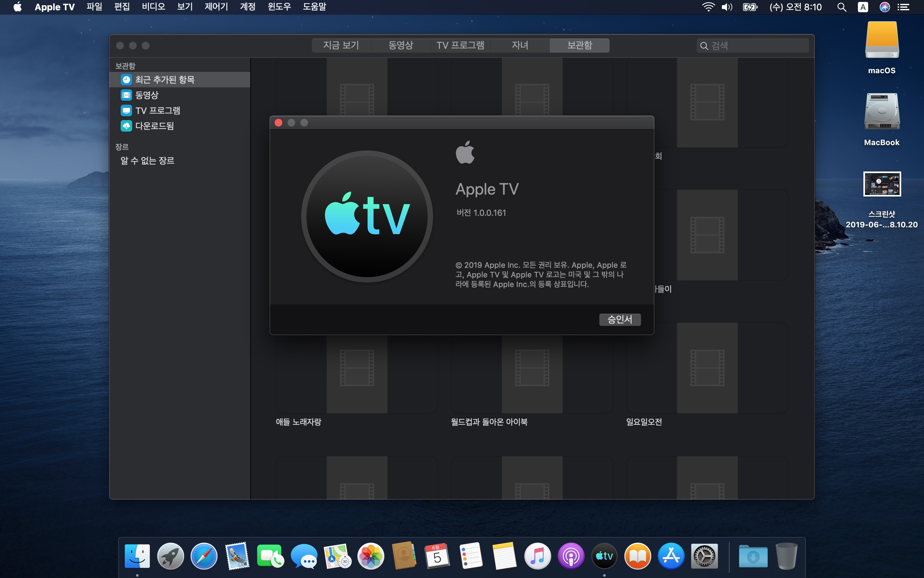924x578 pixels.
Task: Click input source 'A' icon in menu bar
Action: point(863,7)
